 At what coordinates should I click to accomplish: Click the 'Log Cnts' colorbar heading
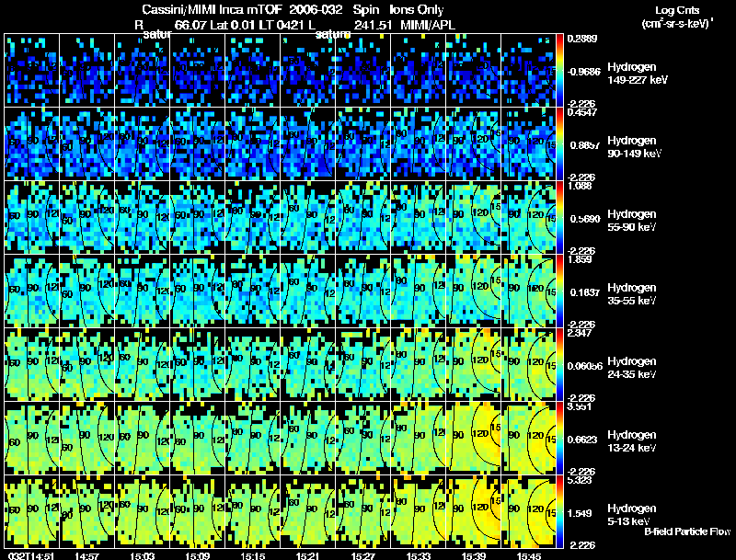coord(677,10)
